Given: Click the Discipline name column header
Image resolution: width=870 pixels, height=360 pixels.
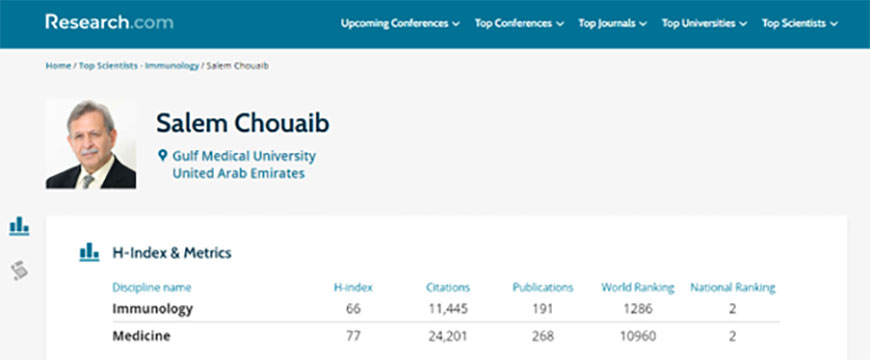Looking at the screenshot, I should (152, 287).
